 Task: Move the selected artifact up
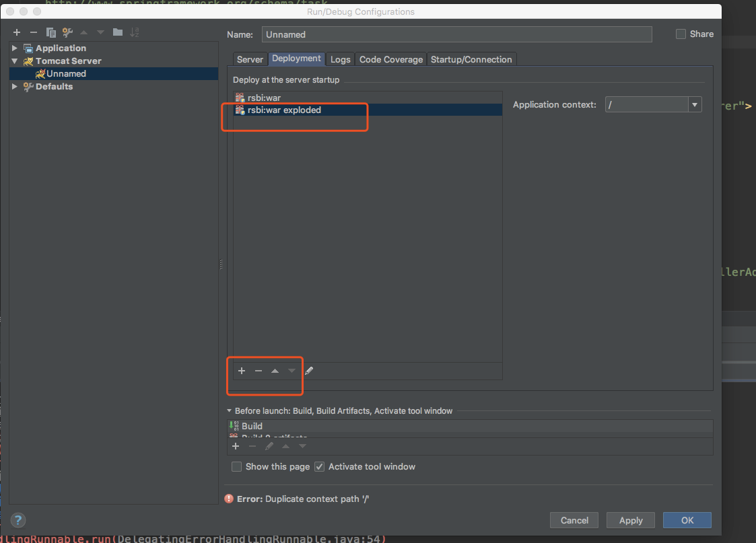click(275, 370)
